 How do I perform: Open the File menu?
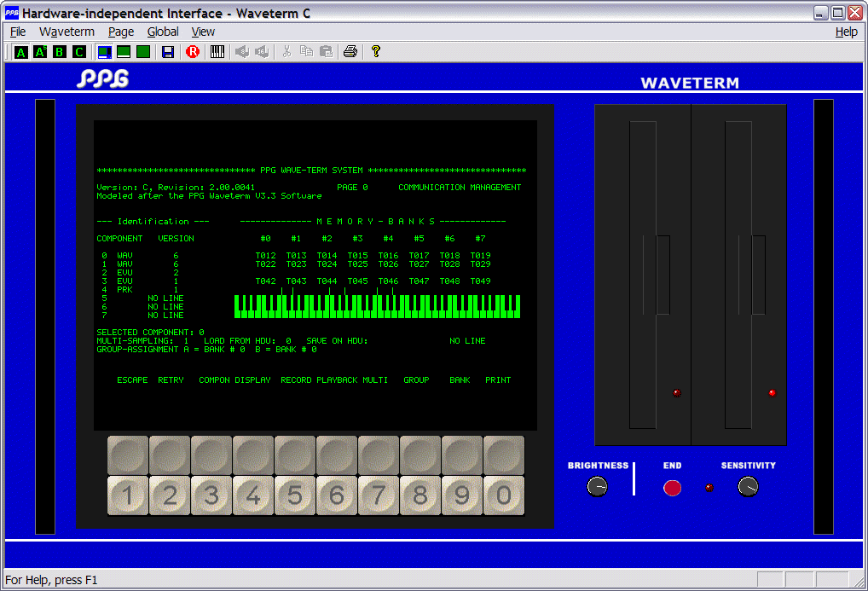click(x=18, y=32)
